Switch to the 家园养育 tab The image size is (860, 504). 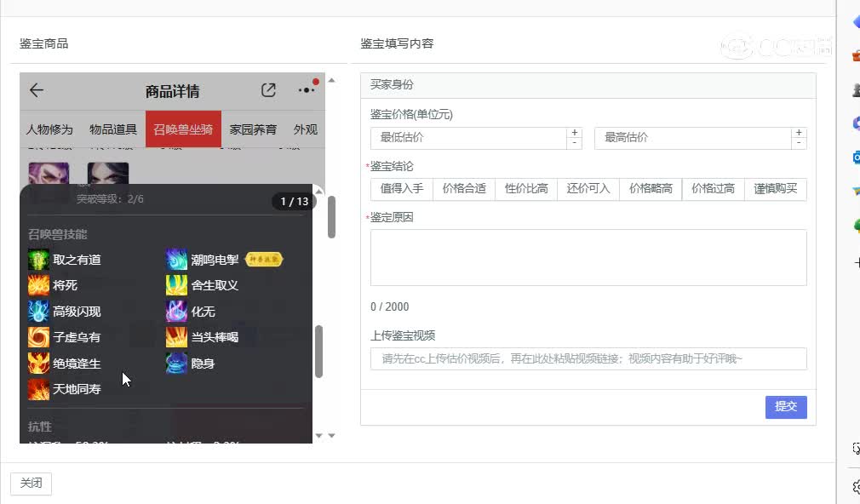tap(253, 129)
